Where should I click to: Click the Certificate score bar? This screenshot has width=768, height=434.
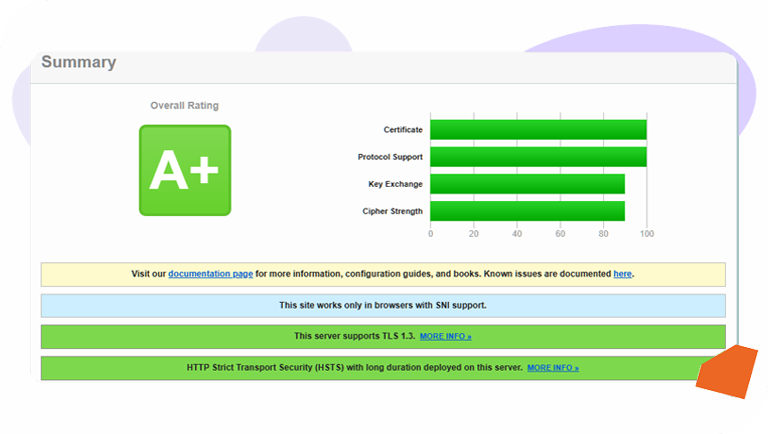coord(538,130)
